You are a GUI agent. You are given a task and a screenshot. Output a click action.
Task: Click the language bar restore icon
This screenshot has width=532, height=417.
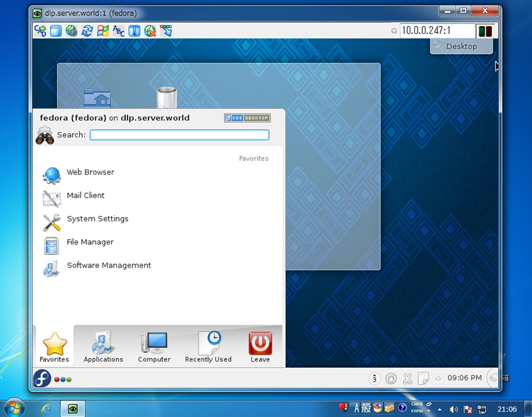(x=429, y=404)
